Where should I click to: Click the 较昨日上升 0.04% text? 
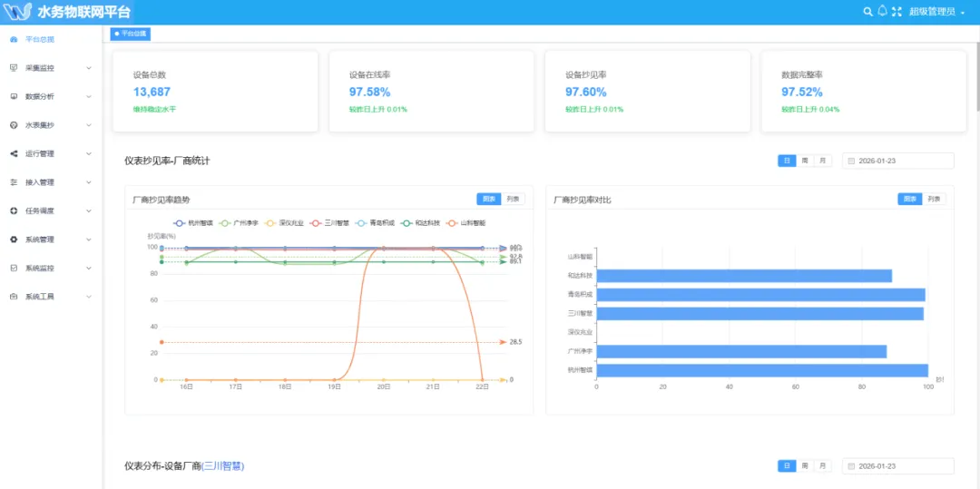[810, 109]
